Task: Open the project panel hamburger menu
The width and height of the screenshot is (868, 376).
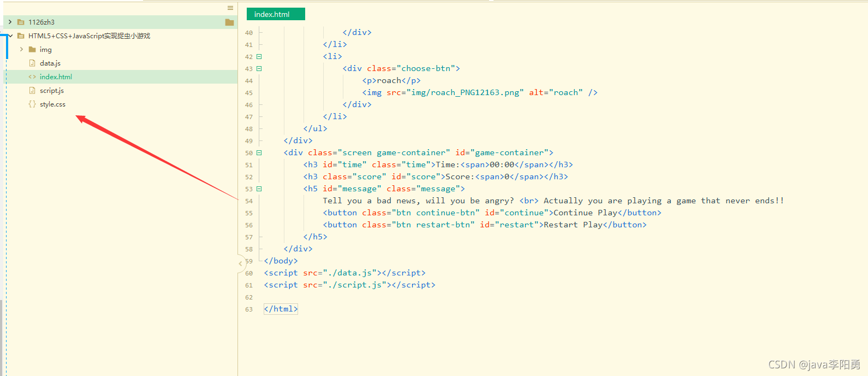Action: coord(230,8)
